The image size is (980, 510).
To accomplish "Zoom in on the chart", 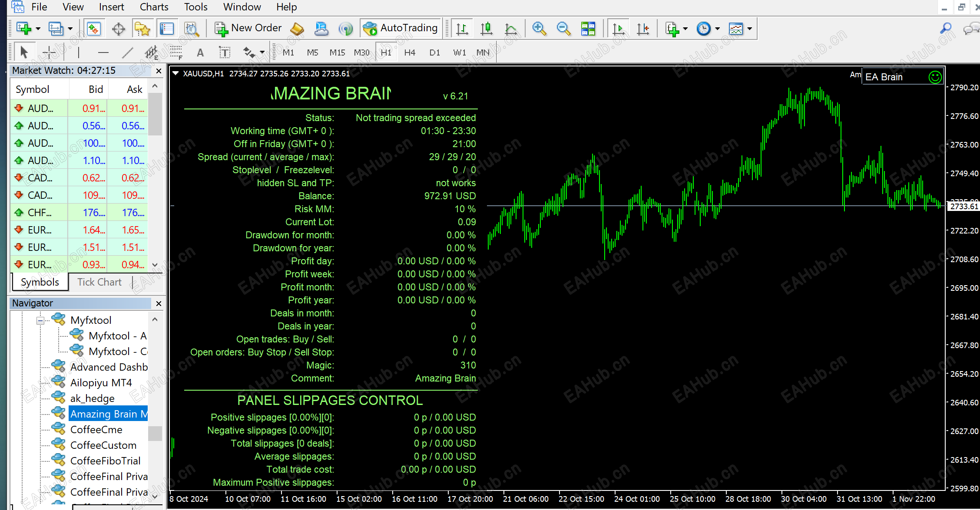I will coord(539,29).
